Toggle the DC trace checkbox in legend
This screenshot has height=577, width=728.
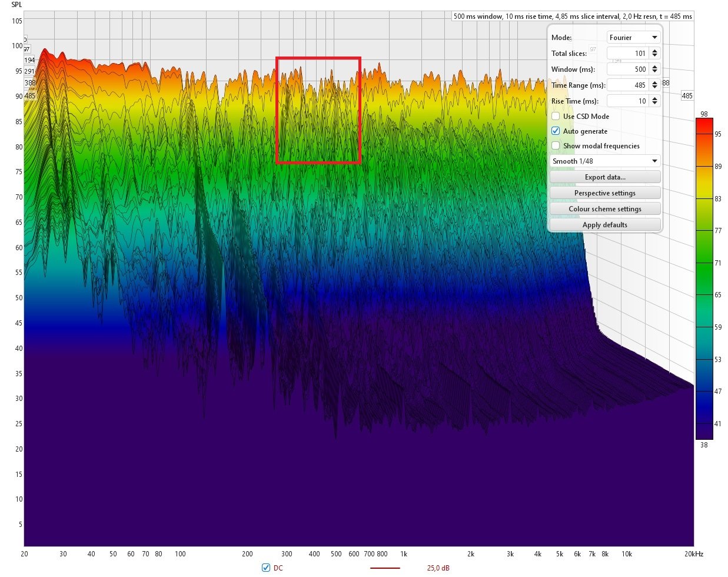pyautogui.click(x=266, y=568)
